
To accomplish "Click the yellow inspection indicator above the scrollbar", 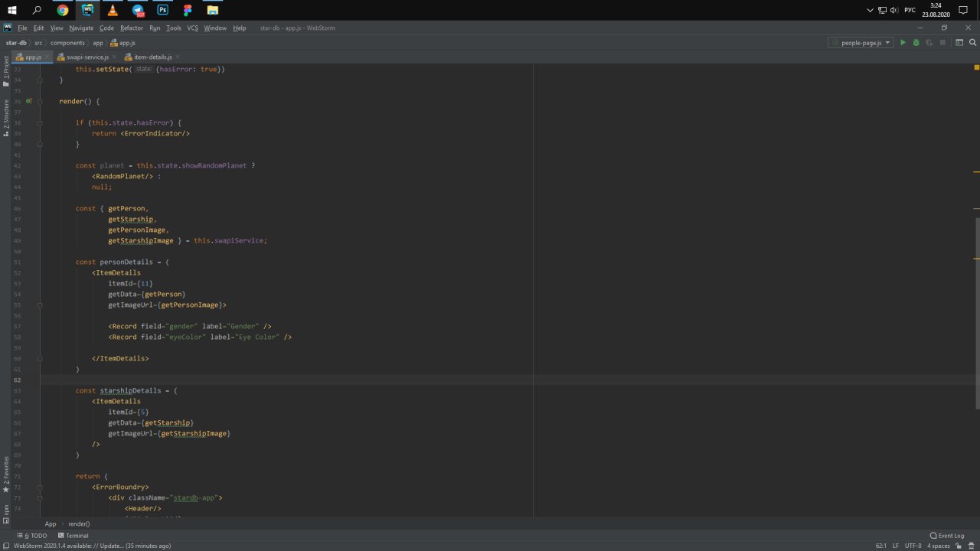I will pos(976,68).
